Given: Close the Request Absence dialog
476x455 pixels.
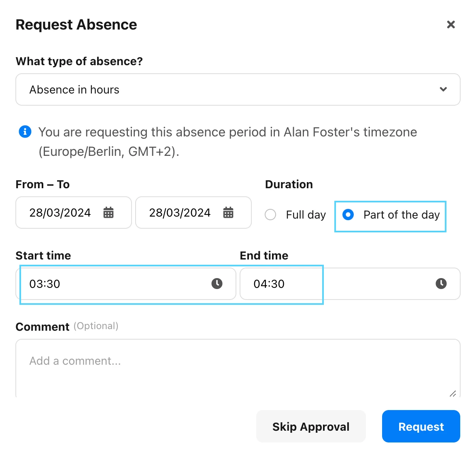Looking at the screenshot, I should tap(451, 25).
